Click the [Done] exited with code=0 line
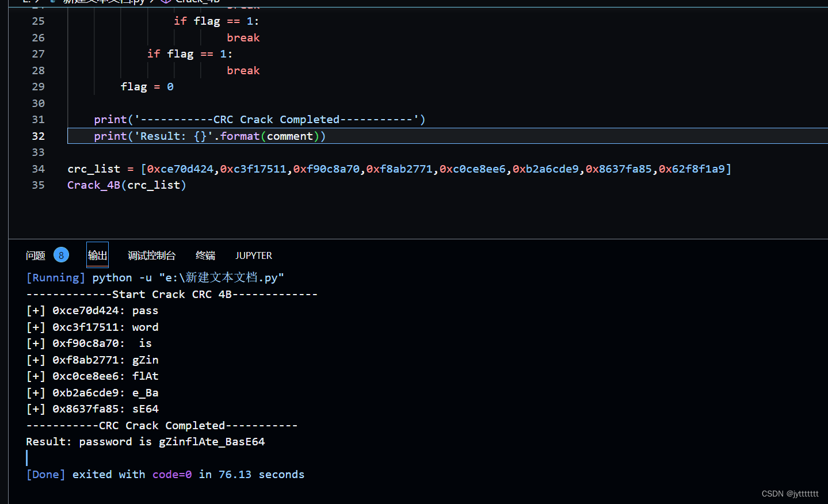Image resolution: width=828 pixels, height=504 pixels. coord(165,475)
